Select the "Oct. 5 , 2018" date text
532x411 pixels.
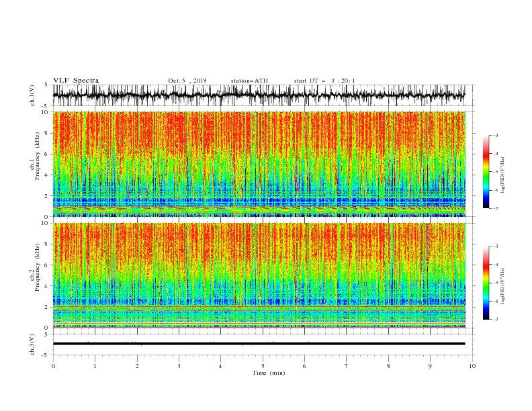(x=187, y=81)
